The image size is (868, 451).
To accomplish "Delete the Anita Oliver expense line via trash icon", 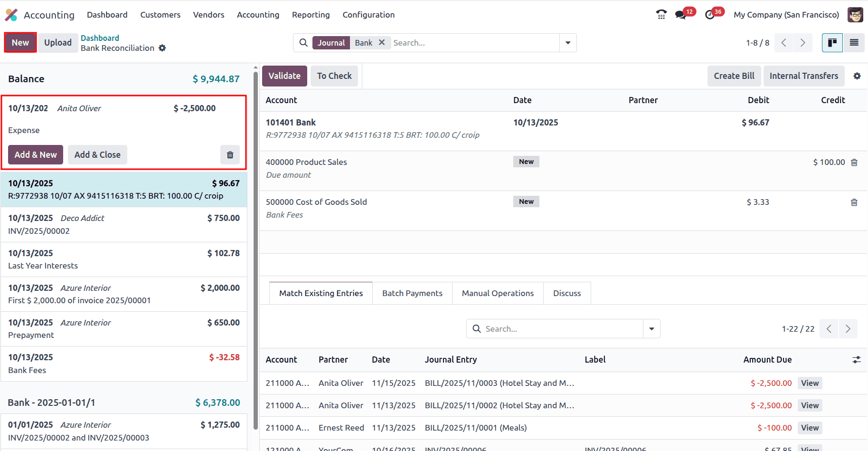I will 230,154.
